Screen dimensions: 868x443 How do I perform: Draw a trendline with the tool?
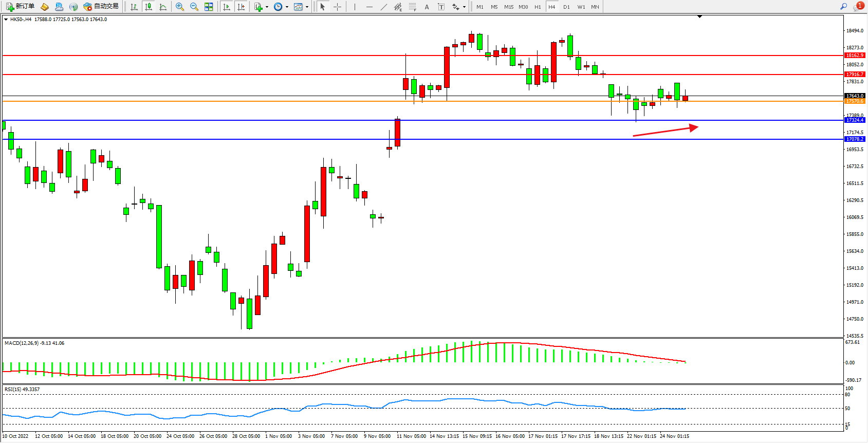click(384, 7)
